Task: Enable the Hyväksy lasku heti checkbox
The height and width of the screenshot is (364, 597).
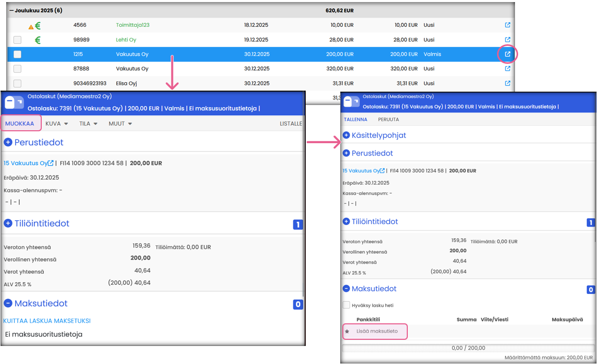Action: pos(346,305)
